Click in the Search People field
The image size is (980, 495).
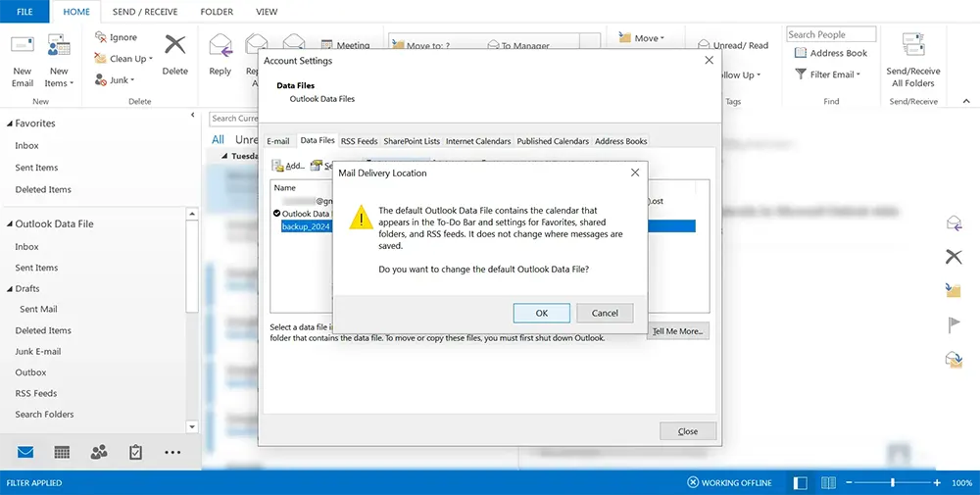click(x=831, y=34)
